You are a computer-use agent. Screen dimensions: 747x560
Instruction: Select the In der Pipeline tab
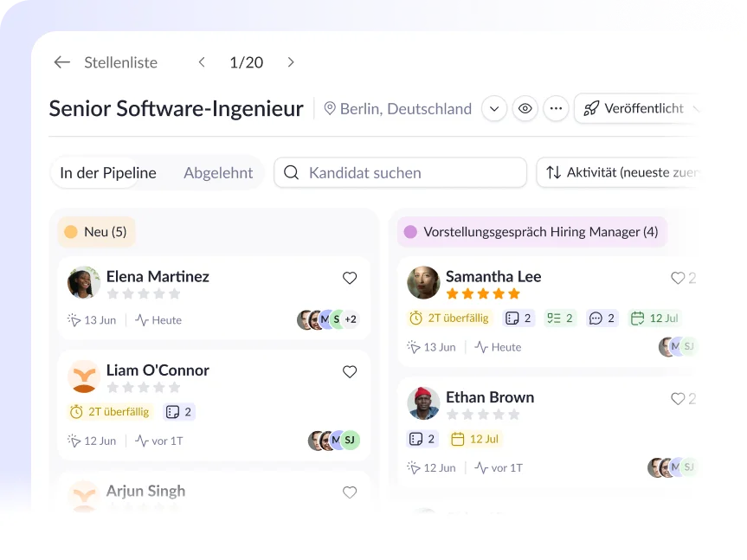coord(108,173)
